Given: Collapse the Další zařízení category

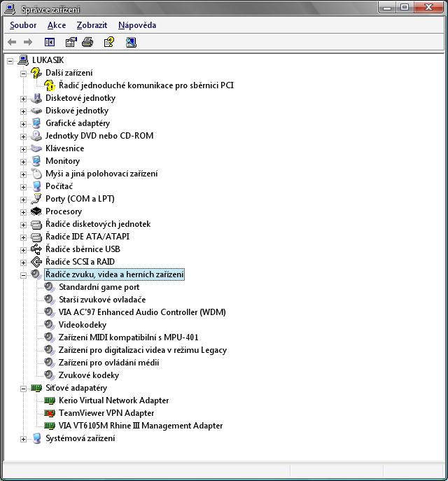Looking at the screenshot, I should (x=23, y=74).
